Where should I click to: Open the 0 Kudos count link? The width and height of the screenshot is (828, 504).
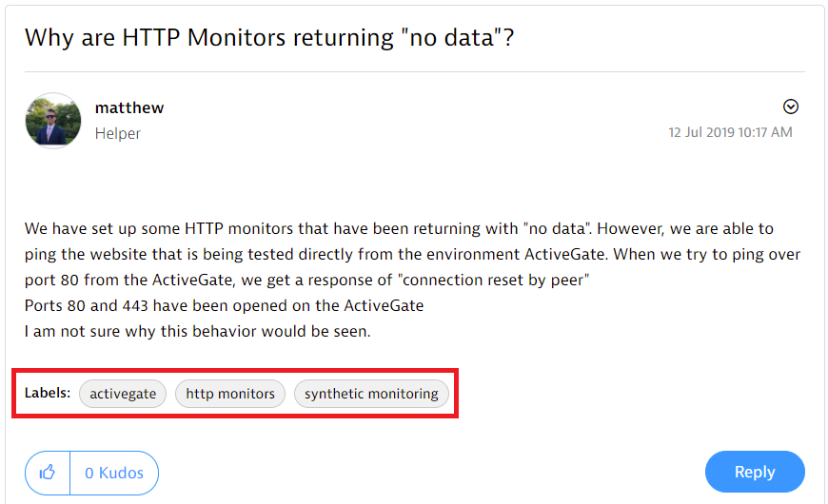point(114,473)
